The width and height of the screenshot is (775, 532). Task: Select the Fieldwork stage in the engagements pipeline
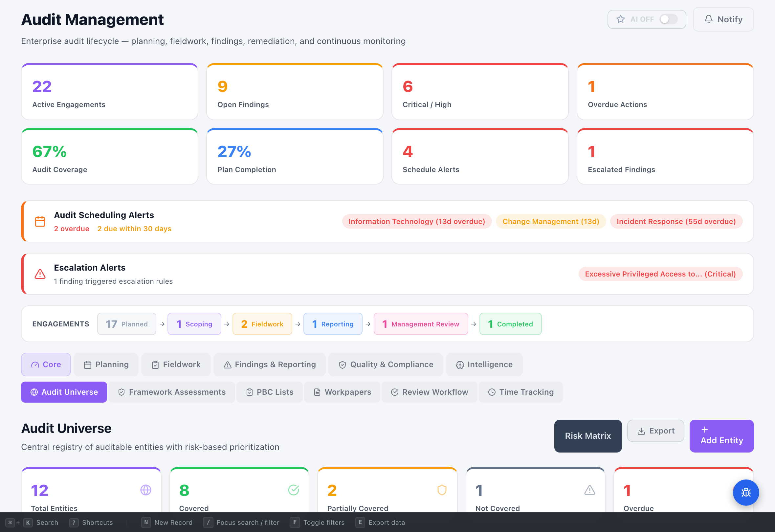(x=262, y=323)
